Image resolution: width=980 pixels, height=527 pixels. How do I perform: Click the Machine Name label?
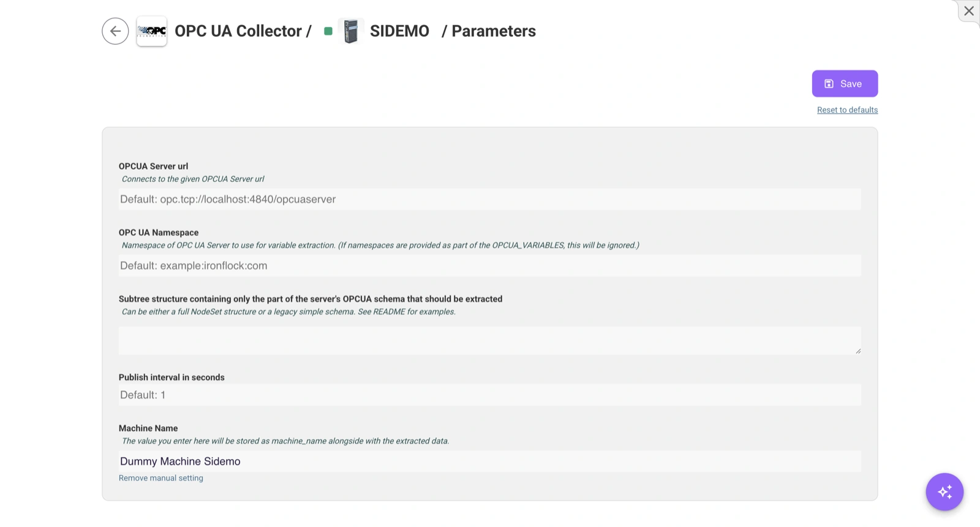pyautogui.click(x=148, y=428)
